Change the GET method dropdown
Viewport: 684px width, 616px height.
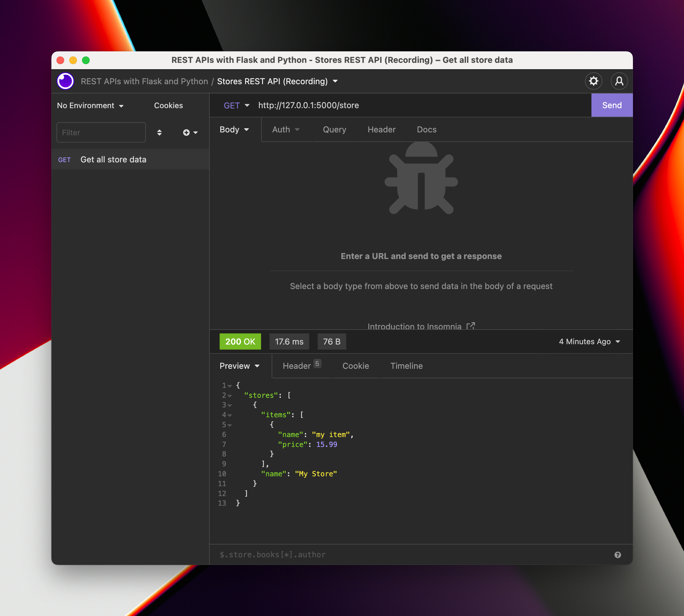tap(237, 106)
